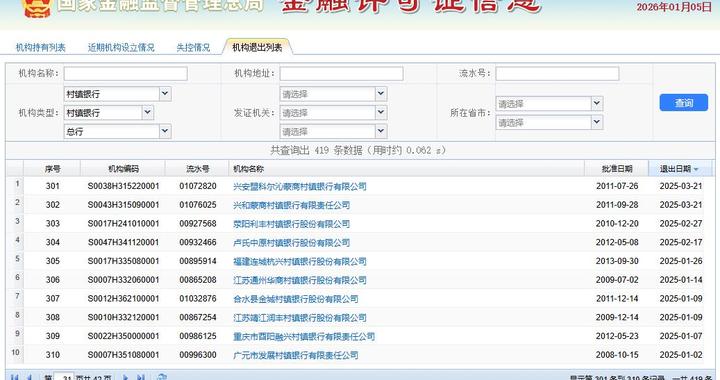Open the 重庆市酉阳融兴村镇银行有限责任公司 link

[x=304, y=336]
